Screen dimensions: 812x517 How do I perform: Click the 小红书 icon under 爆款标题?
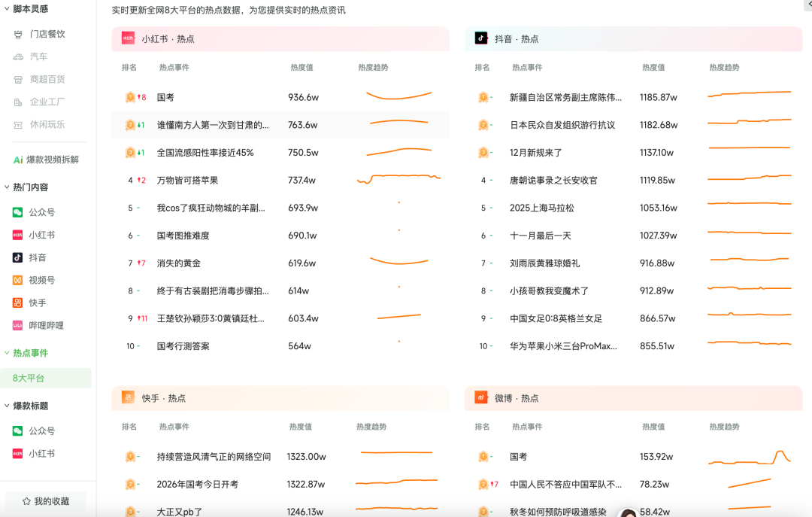(17, 454)
